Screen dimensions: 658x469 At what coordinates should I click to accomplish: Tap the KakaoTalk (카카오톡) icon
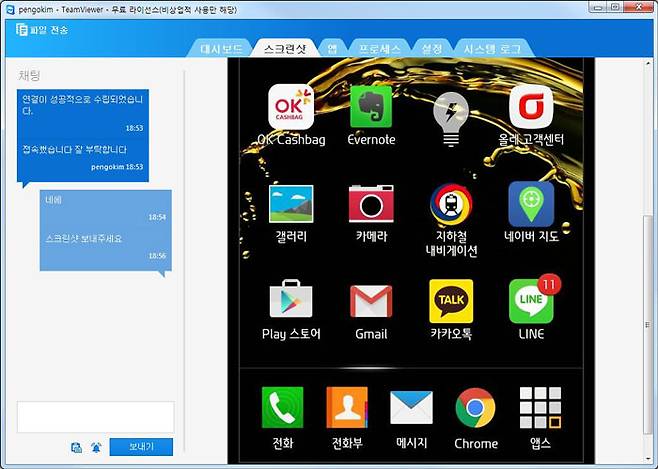pos(451,301)
